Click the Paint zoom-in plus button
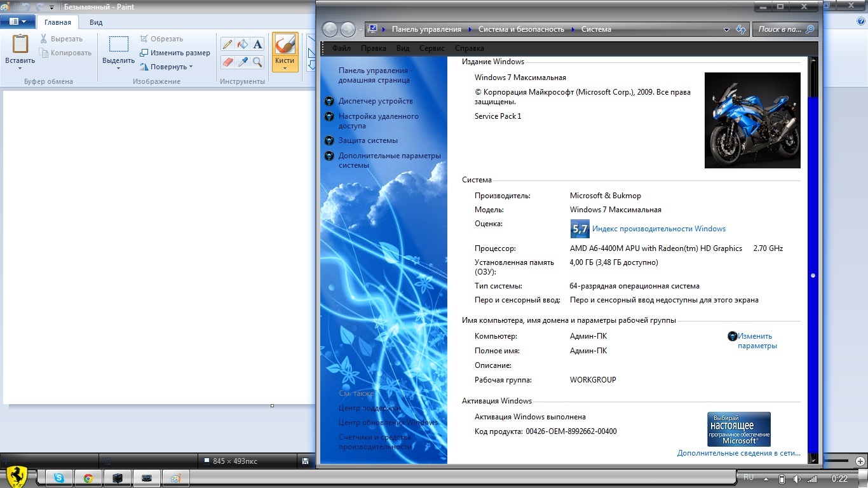Screen dimensions: 868x488 click(x=860, y=461)
